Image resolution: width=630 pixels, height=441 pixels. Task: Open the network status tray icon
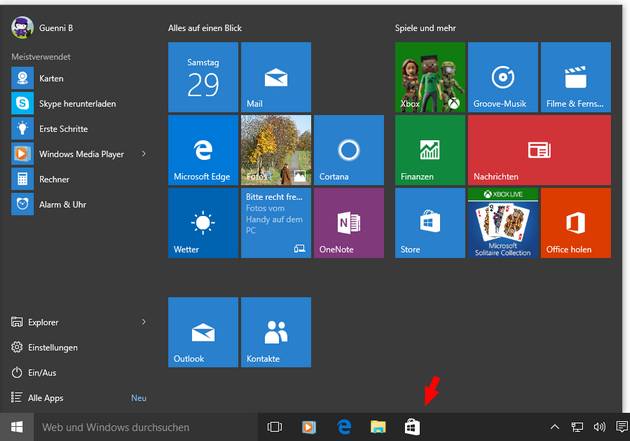(577, 427)
